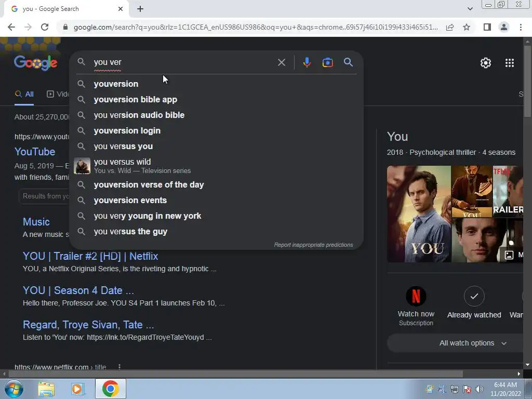Expand the tab search chevron
Image resolution: width=532 pixels, height=399 pixels.
(x=470, y=9)
